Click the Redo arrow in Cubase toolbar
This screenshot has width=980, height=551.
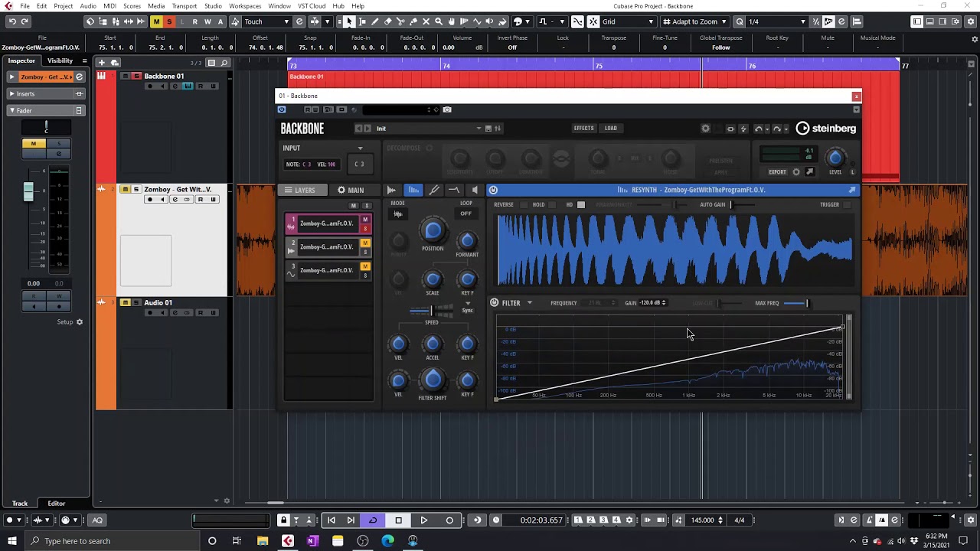click(25, 21)
